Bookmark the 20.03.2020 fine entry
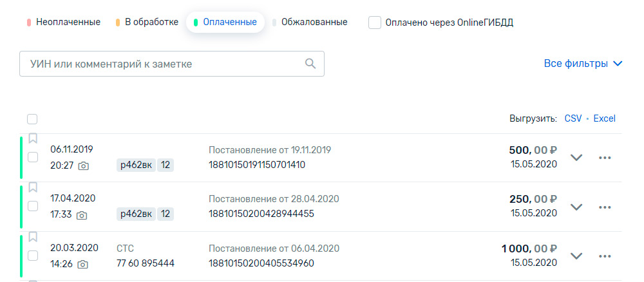644x282 pixels. tap(33, 237)
